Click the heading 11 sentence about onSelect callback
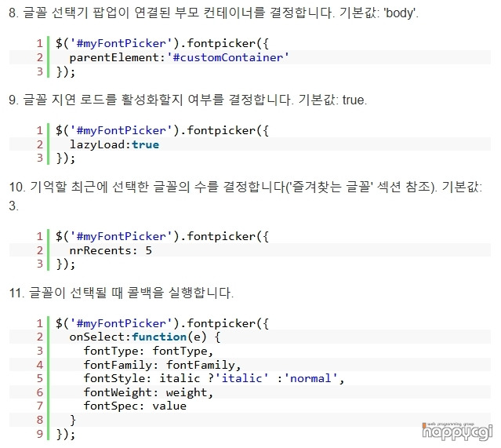 click(x=122, y=293)
